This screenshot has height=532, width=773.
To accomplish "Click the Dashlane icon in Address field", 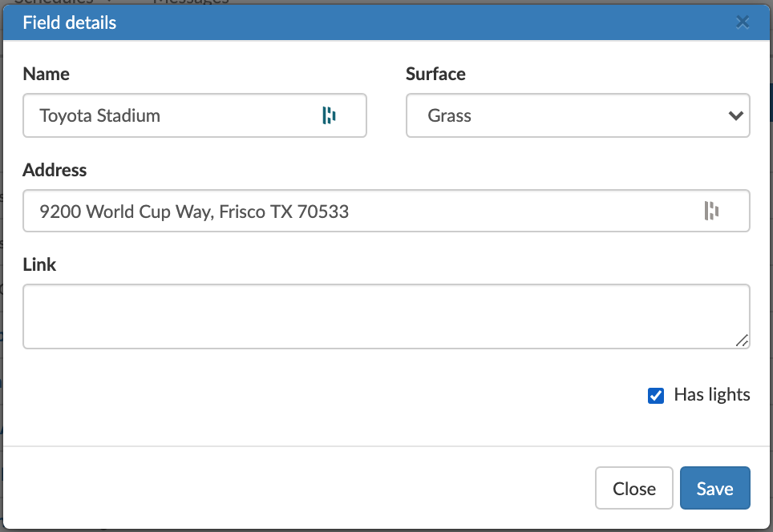I will pos(711,211).
